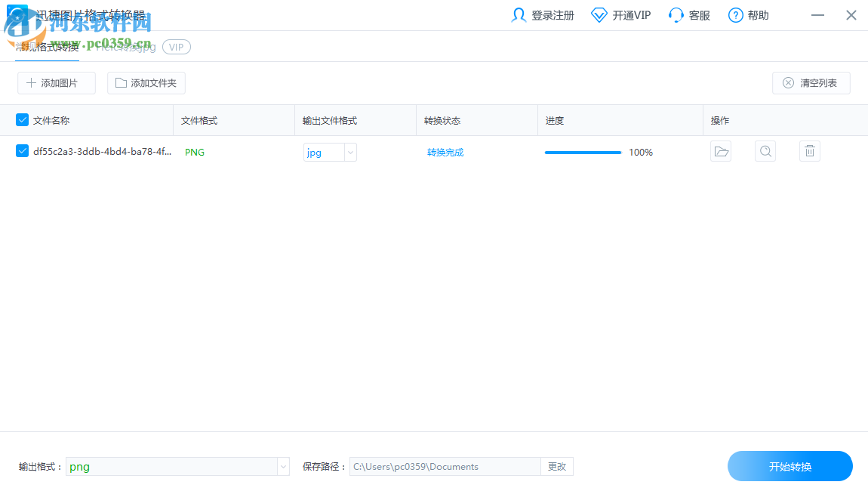Delete the df55c2a3 file using the trash icon
The width and height of the screenshot is (868, 491).
pyautogui.click(x=810, y=151)
